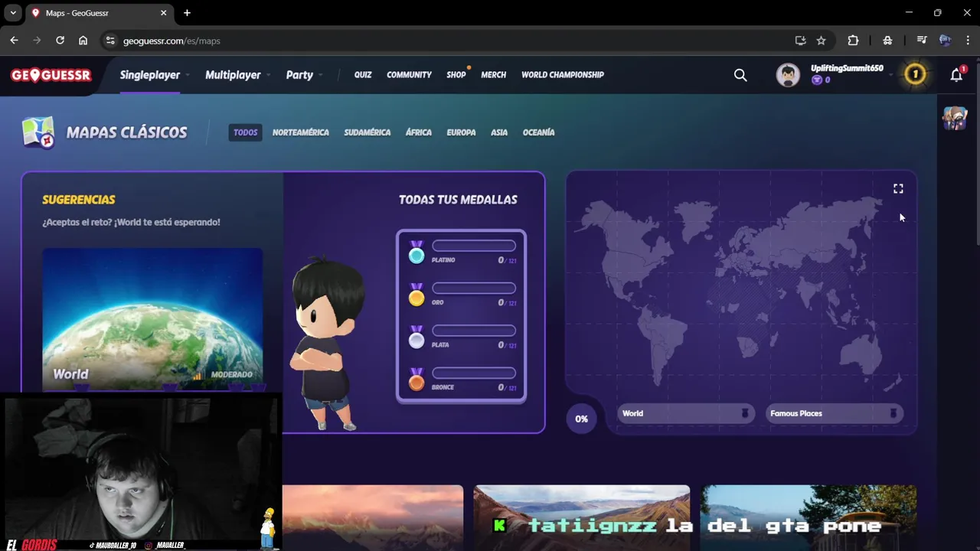Click the Oro progress bar

(474, 289)
